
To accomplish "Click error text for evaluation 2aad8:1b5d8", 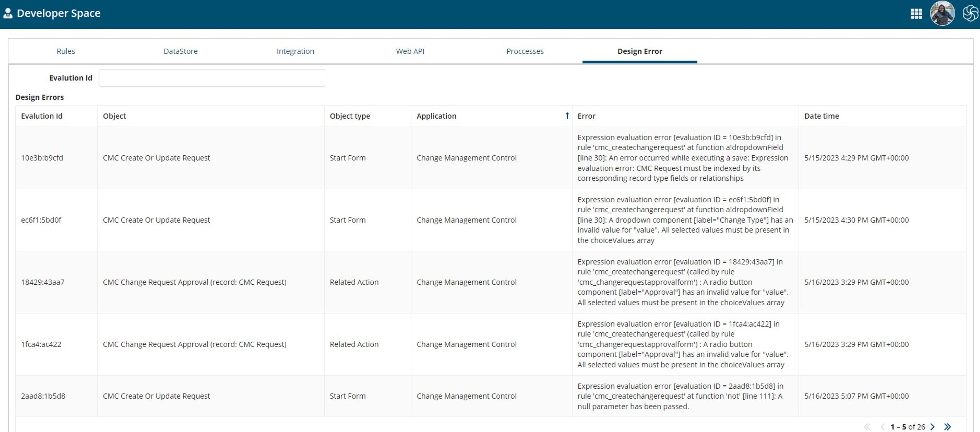I will pos(680,396).
